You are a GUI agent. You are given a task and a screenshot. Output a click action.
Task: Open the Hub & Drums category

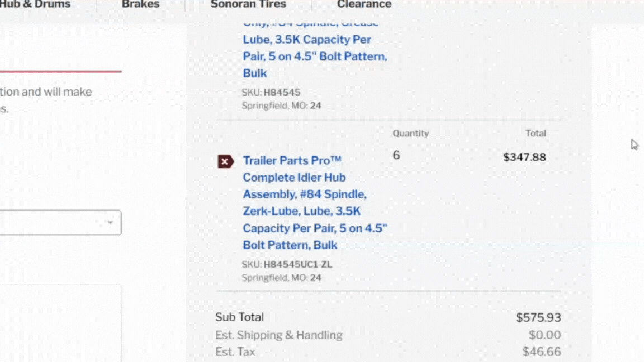pos(34,4)
